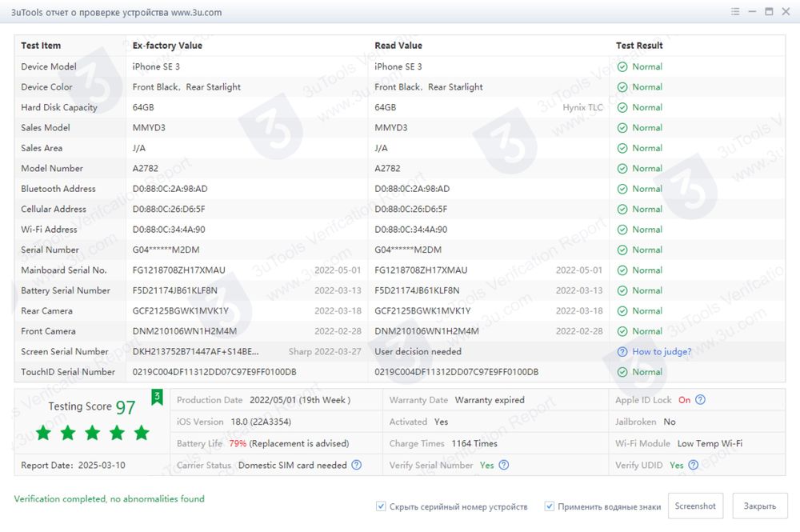
Task: Click the green check icon for Bluetooth Address
Action: coord(622,190)
